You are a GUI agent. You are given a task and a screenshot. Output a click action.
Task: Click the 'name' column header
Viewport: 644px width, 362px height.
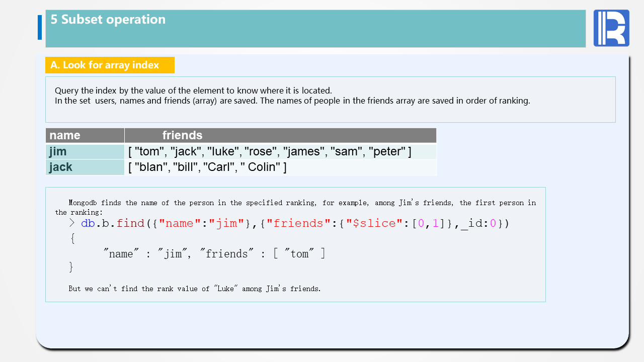[x=65, y=135]
